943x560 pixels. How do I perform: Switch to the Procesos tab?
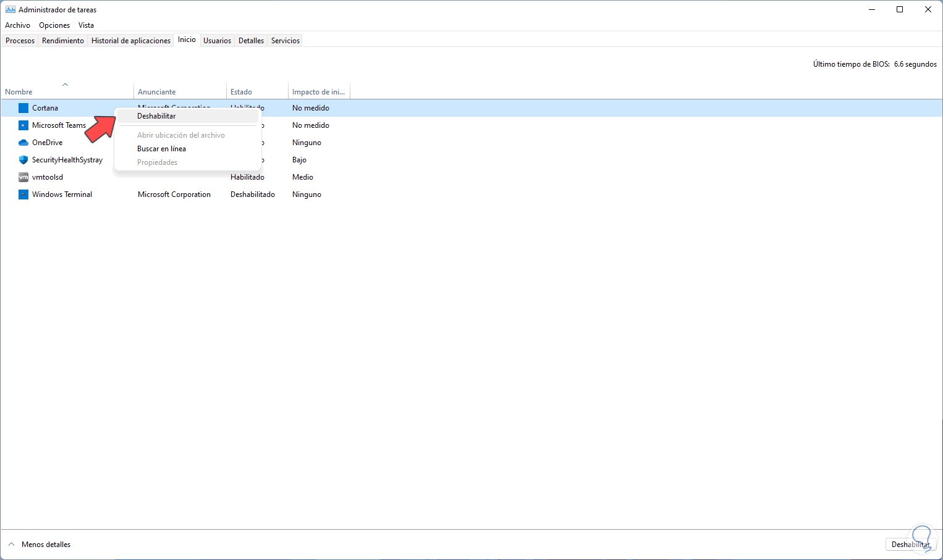point(20,41)
